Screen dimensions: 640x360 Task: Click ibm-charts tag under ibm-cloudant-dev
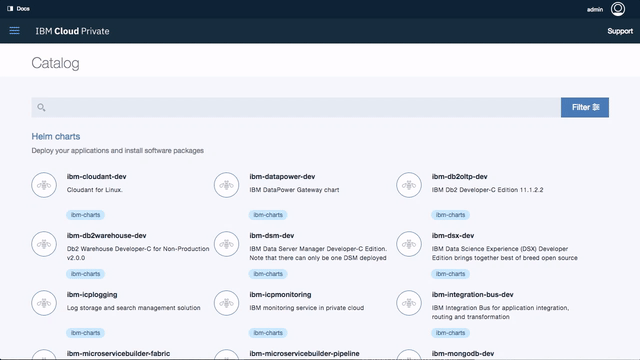(85, 215)
